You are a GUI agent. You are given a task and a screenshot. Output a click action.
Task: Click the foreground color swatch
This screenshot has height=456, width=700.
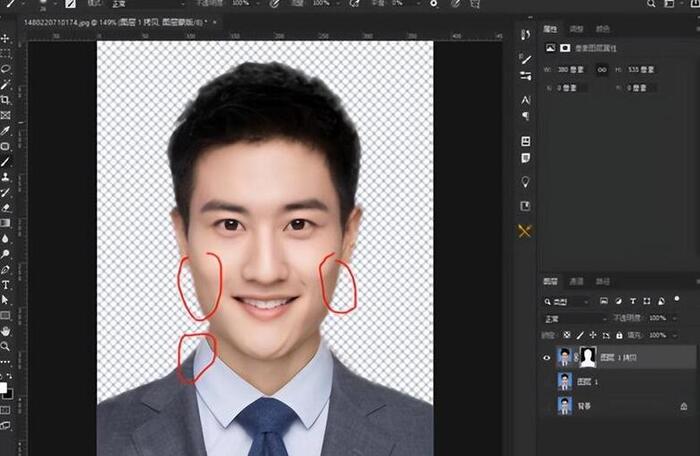click(3, 387)
